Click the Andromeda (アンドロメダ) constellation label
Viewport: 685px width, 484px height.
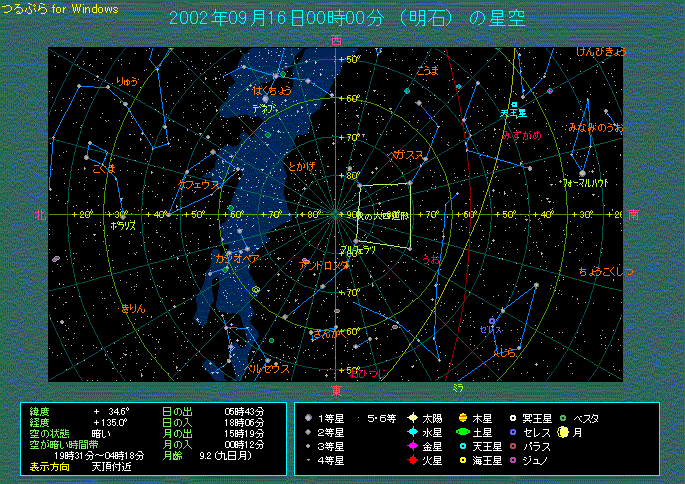coord(323,265)
